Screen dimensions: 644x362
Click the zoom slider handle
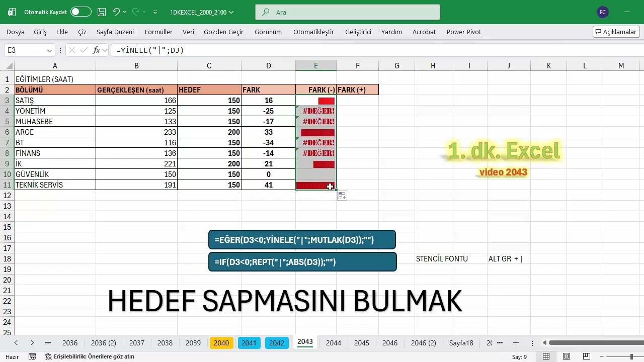631,356
